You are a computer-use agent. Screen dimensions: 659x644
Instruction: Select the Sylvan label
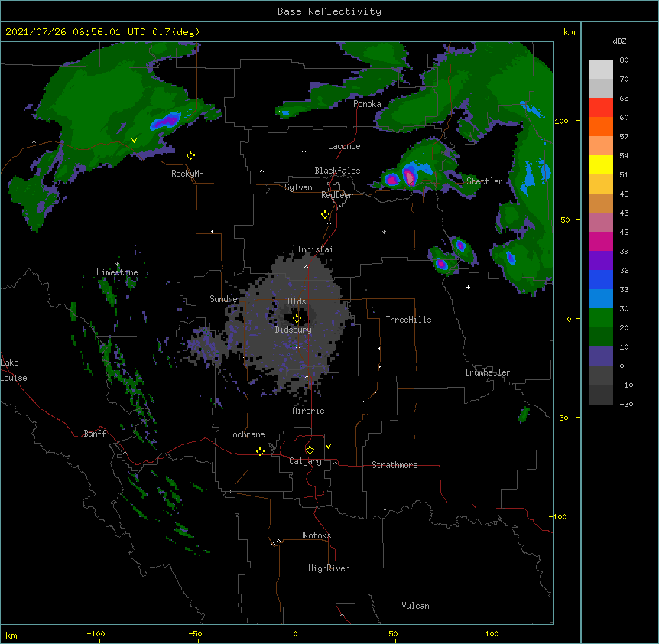[298, 187]
